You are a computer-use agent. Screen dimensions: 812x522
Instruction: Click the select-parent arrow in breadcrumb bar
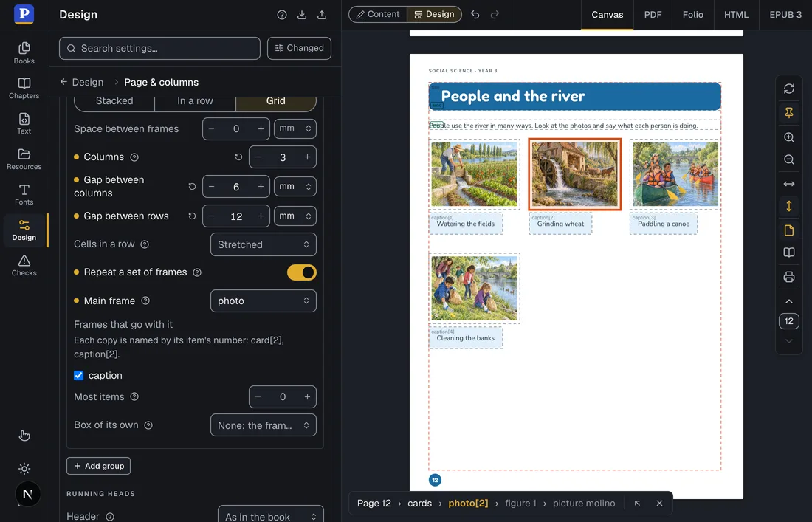tap(638, 504)
